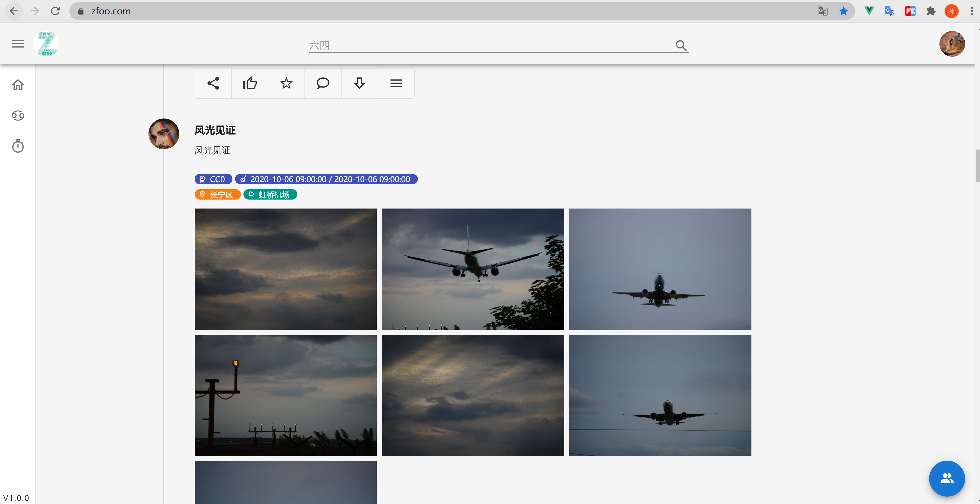980x504 pixels.
Task: Like the post with thumbs-up icon
Action: pos(250,83)
